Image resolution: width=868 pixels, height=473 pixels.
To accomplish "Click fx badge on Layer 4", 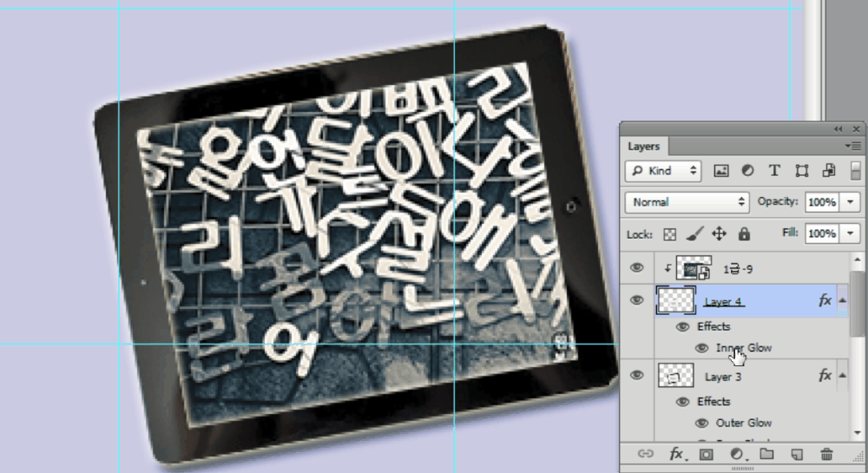I will pos(825,300).
